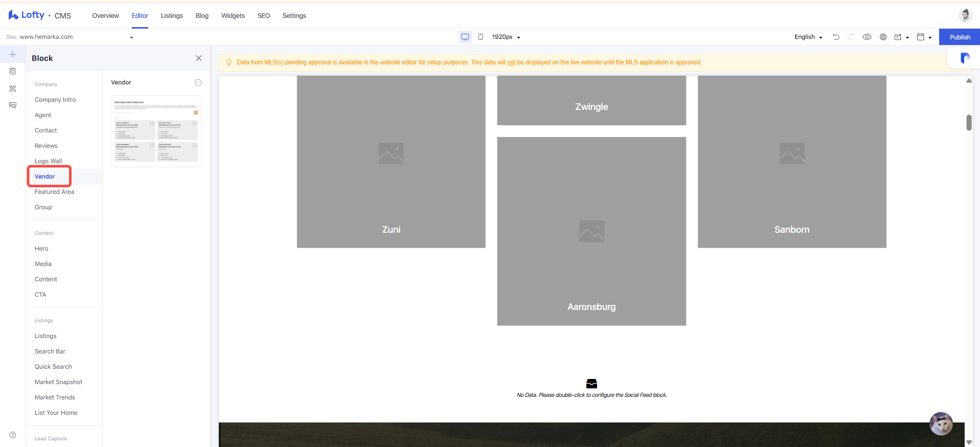The height and width of the screenshot is (447, 980).
Task: Select Media block category
Action: click(43, 264)
